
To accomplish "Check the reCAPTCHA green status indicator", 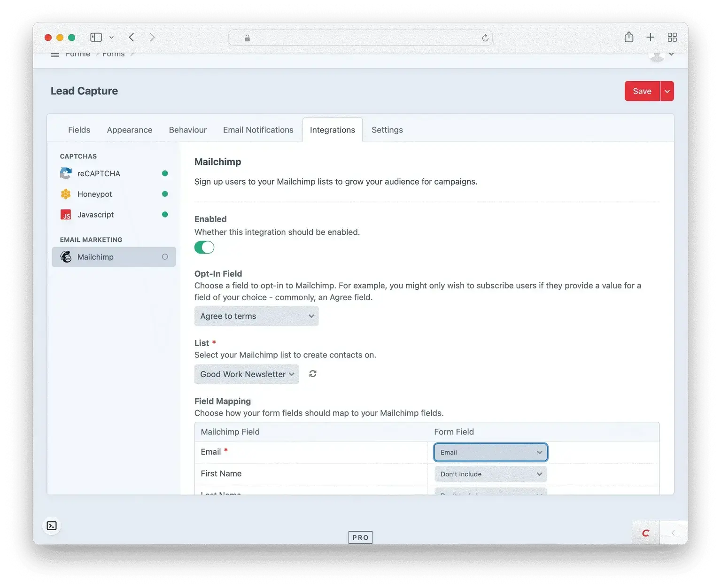I will click(x=165, y=173).
